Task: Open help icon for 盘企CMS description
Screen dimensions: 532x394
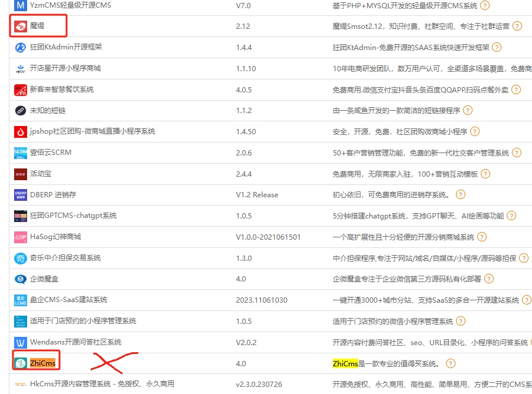Action: click(x=527, y=300)
